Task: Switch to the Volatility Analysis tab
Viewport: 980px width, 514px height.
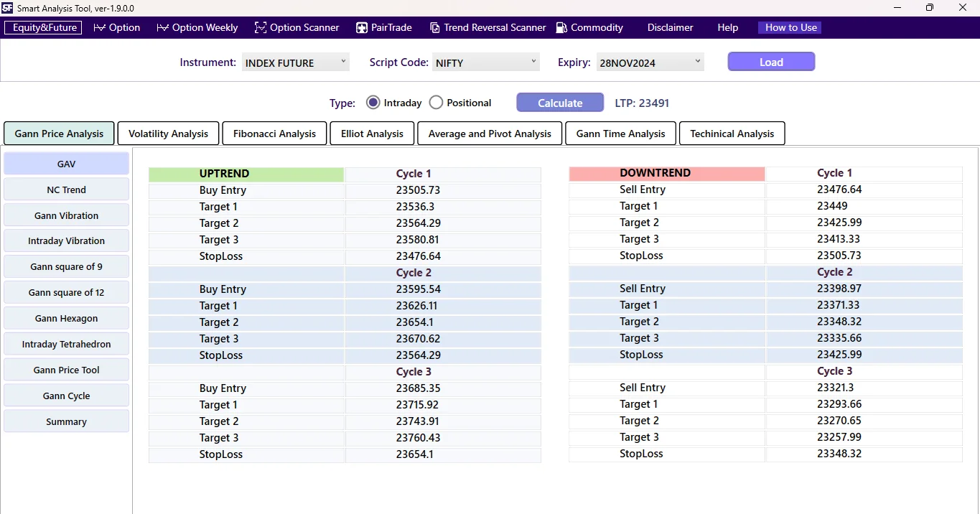Action: click(x=167, y=133)
